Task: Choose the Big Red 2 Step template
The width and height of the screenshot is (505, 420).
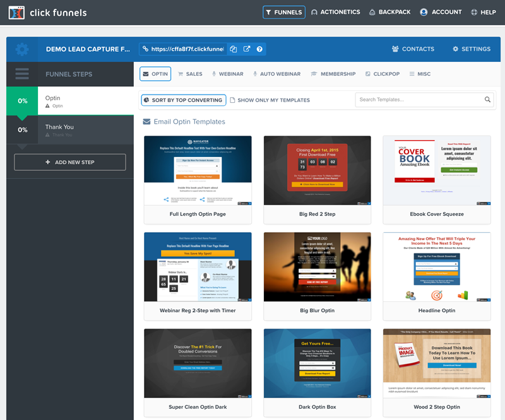Action: click(x=318, y=180)
